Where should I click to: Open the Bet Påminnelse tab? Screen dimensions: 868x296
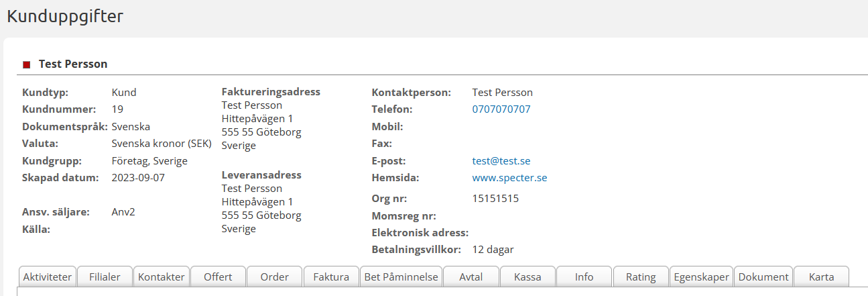click(x=401, y=277)
